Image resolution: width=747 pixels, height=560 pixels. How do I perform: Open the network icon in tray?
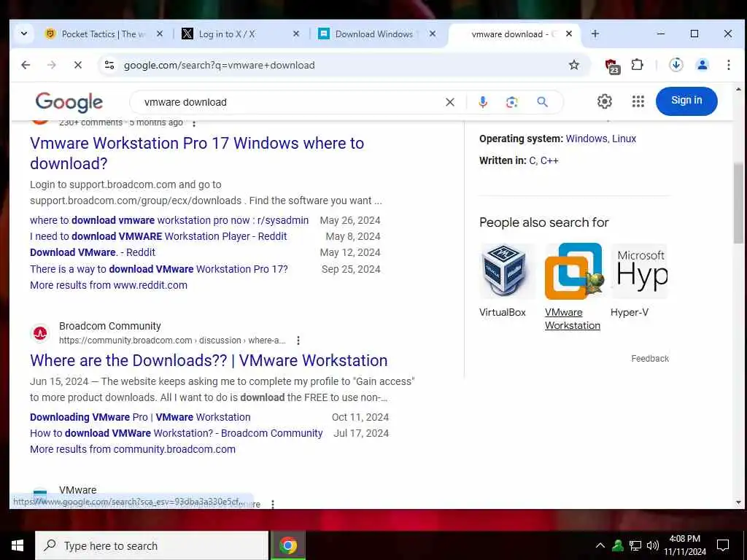(635, 545)
